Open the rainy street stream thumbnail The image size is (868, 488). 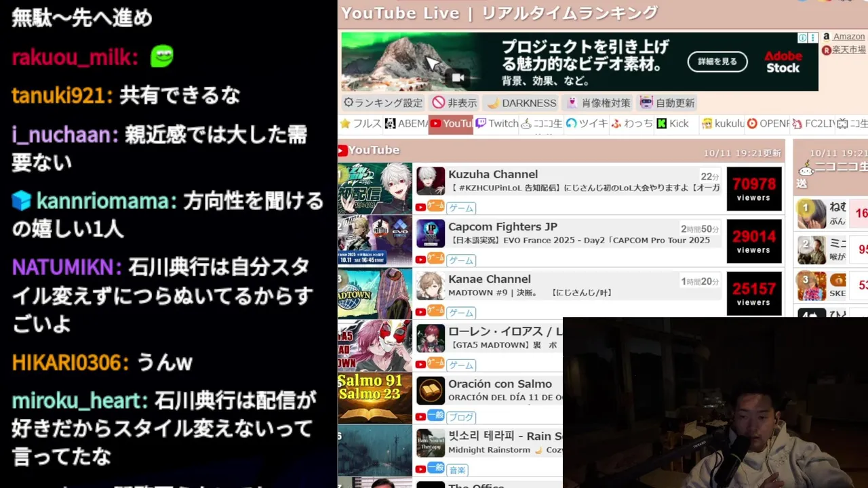click(375, 451)
